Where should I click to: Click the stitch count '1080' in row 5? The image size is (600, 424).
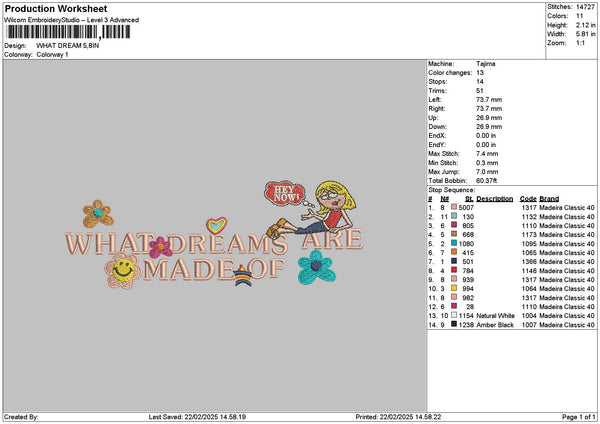[x=466, y=244]
